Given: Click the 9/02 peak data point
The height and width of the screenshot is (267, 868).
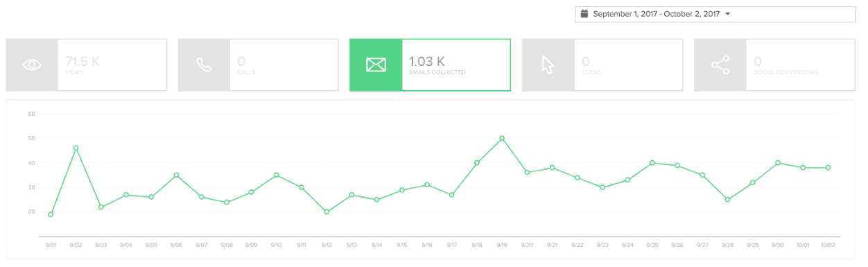Looking at the screenshot, I should [76, 148].
